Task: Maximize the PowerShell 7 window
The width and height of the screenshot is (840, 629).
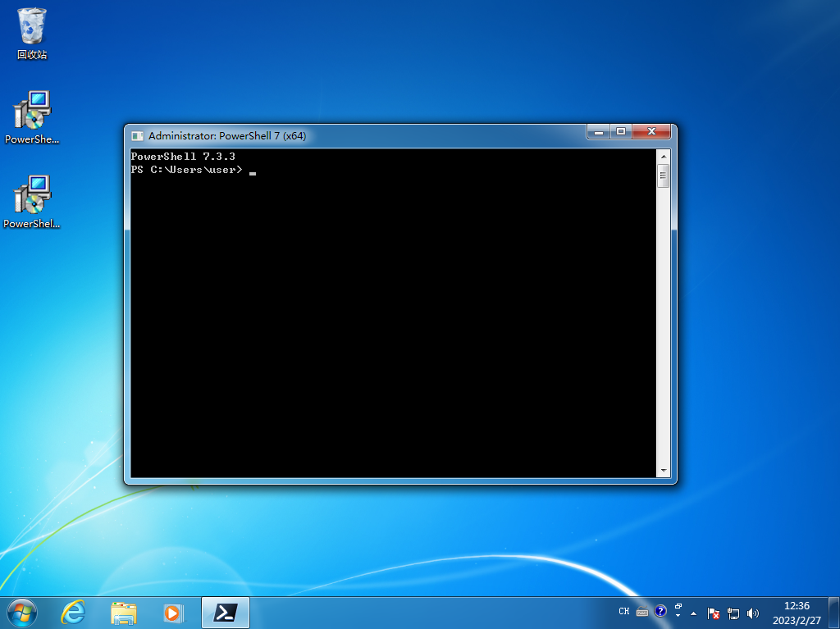Action: click(x=621, y=132)
